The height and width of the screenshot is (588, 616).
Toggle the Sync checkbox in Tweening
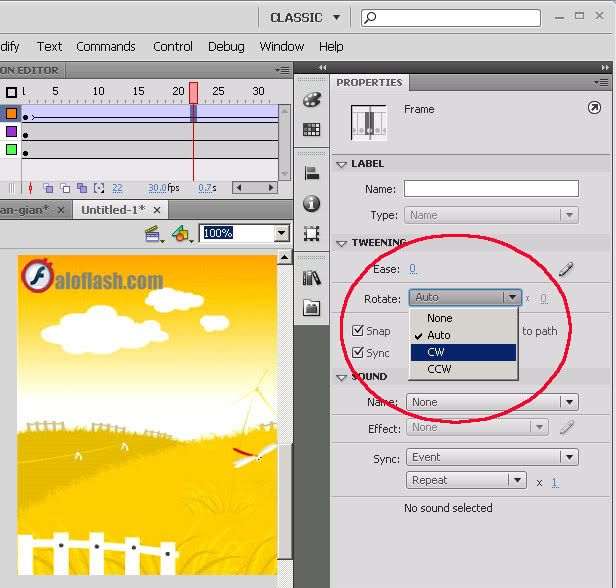tap(358, 353)
